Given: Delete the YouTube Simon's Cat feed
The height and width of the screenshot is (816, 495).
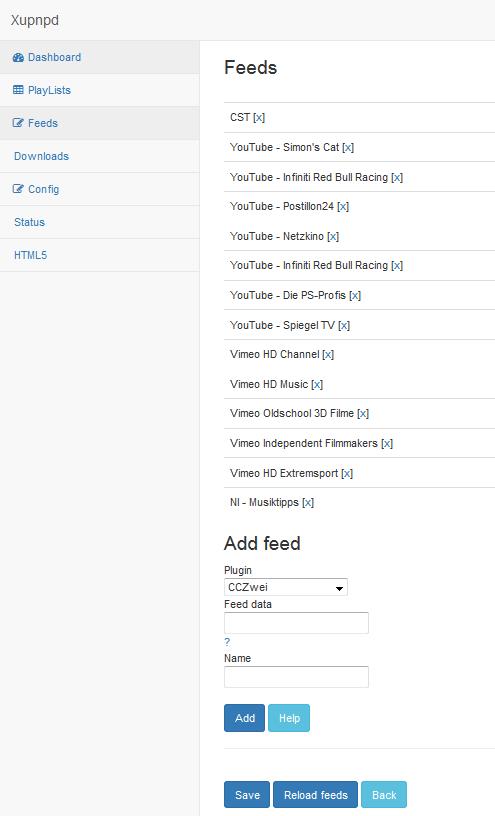Looking at the screenshot, I should (348, 147).
